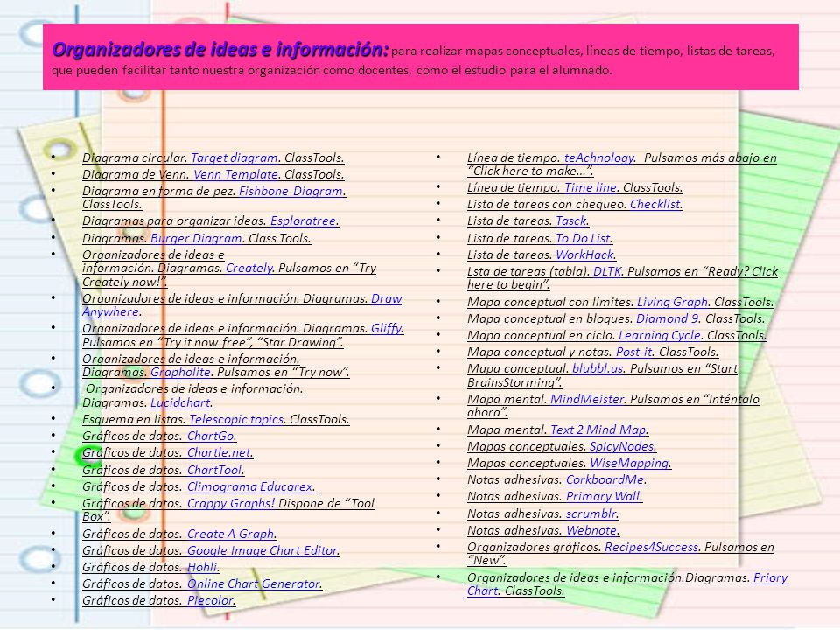Click the text 'Organizadores gráficos.'
The height and width of the screenshot is (630, 840).
[x=534, y=547]
